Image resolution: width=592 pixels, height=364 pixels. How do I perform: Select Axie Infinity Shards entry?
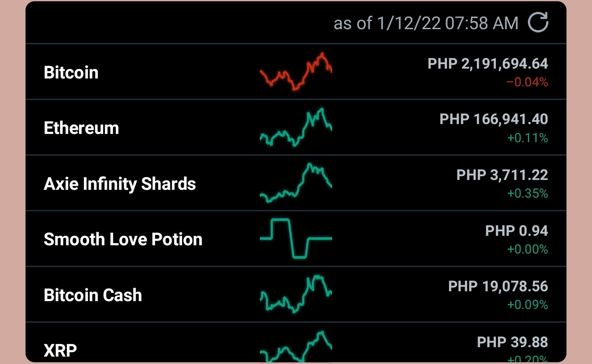(296, 183)
